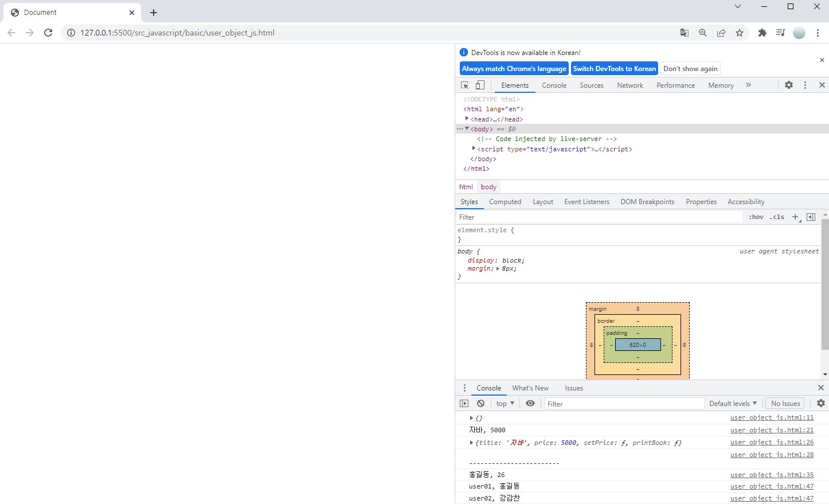This screenshot has width=829, height=504.
Task: Click the profile avatar icon
Action: coord(799,33)
